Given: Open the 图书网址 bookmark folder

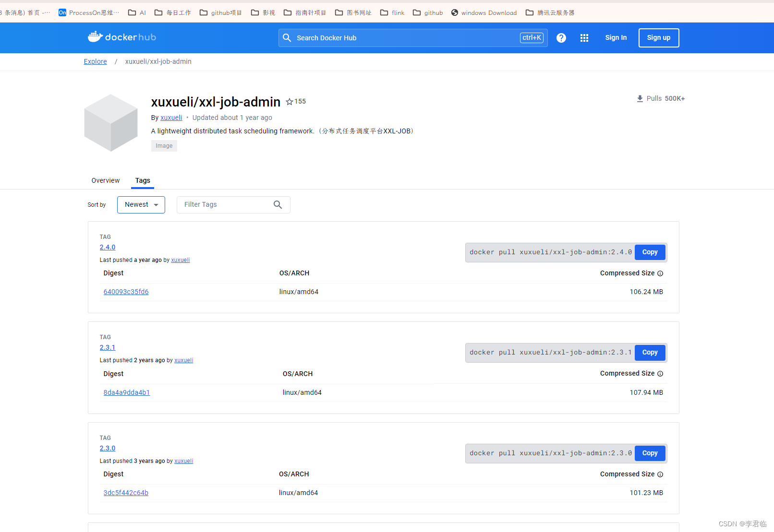Looking at the screenshot, I should 353,12.
